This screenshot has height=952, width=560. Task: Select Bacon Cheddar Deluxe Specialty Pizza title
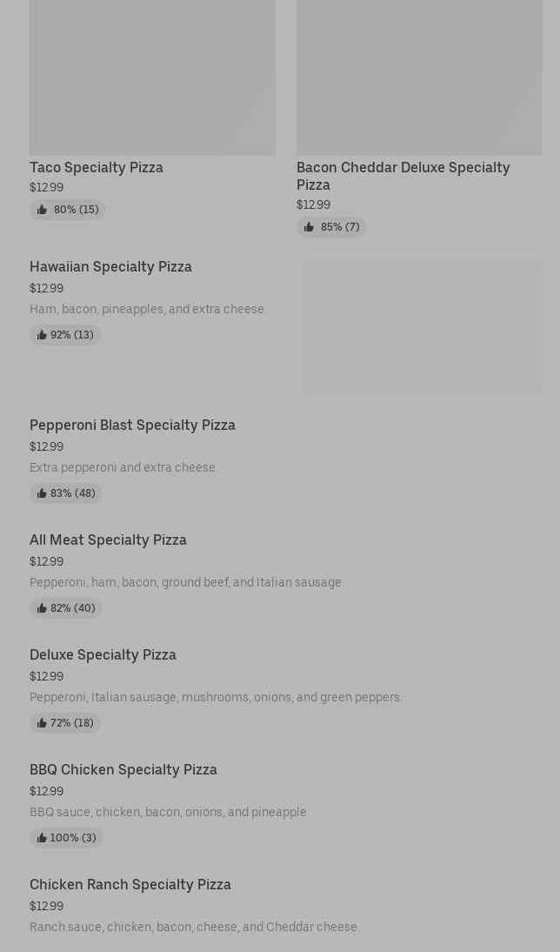pos(403,176)
